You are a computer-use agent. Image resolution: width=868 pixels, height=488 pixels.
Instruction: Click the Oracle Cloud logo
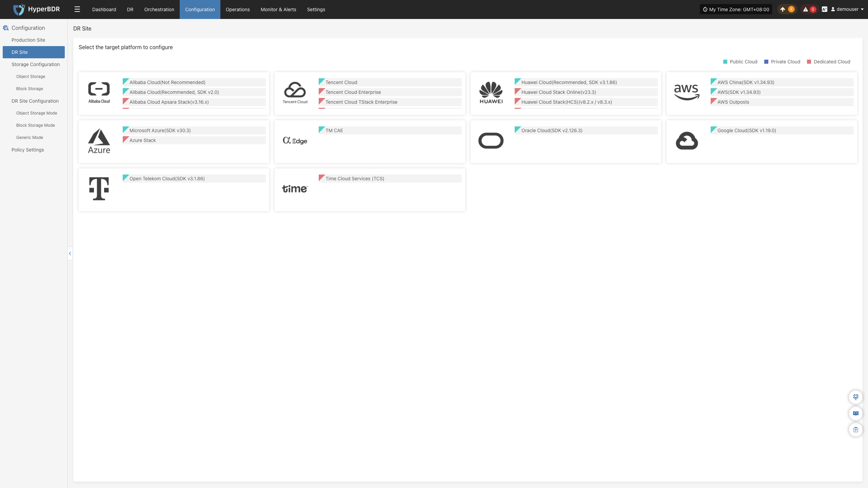491,141
